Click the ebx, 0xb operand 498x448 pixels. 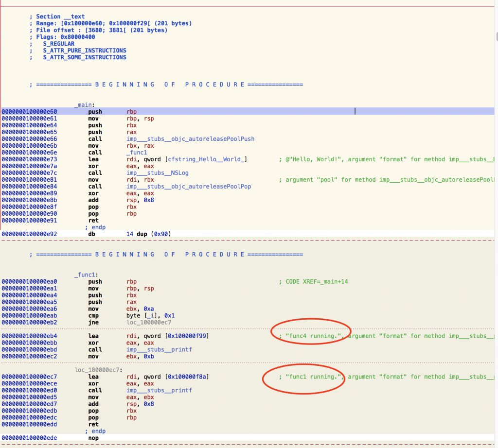tap(140, 356)
